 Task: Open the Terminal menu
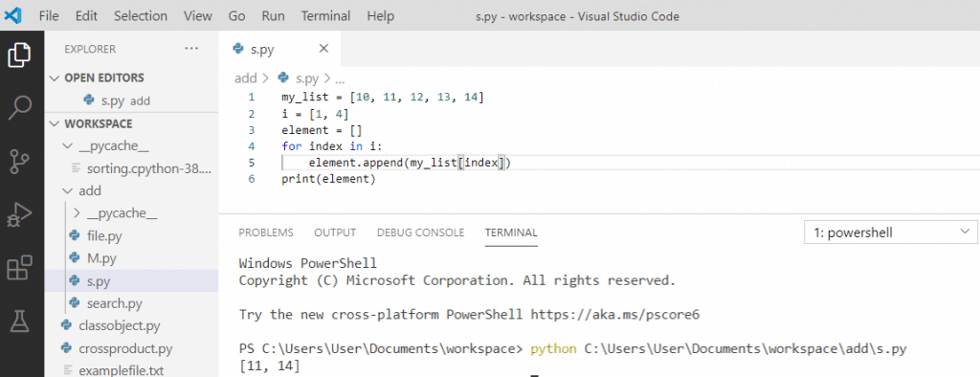[x=325, y=15]
